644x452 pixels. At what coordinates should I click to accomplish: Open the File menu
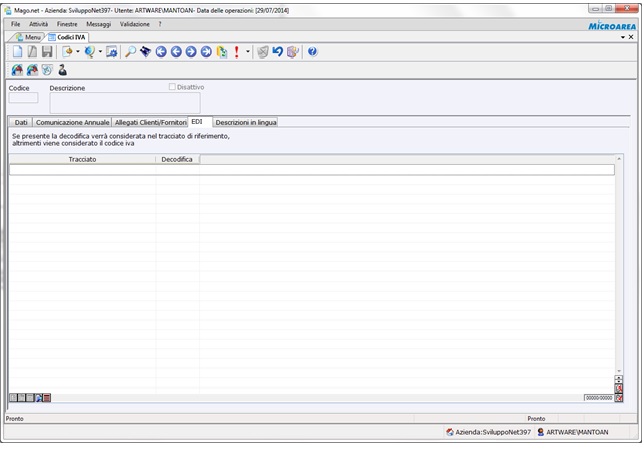click(x=16, y=23)
